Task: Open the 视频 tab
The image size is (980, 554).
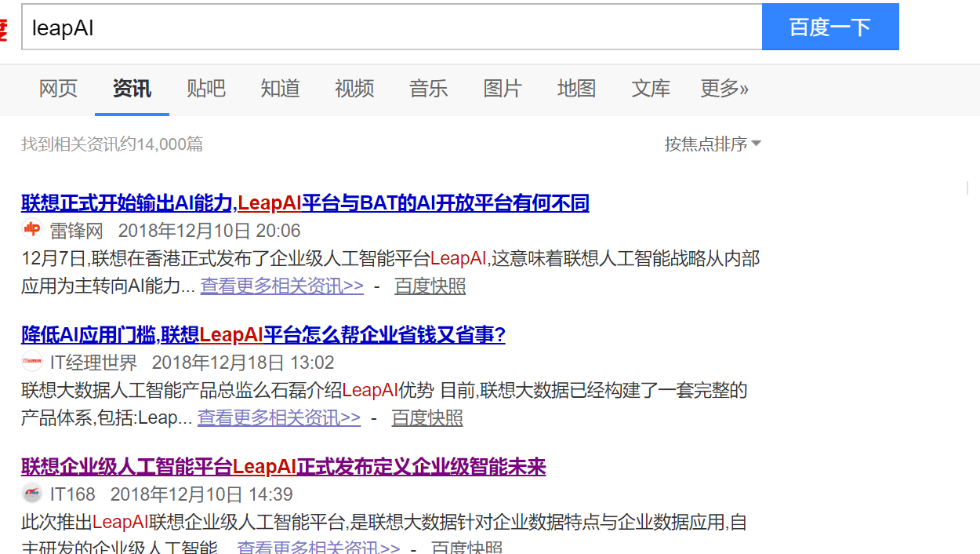Action: coord(354,89)
